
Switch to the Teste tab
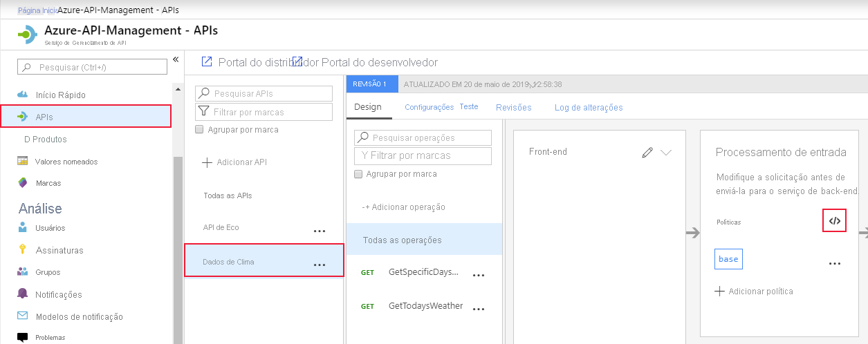(x=469, y=107)
